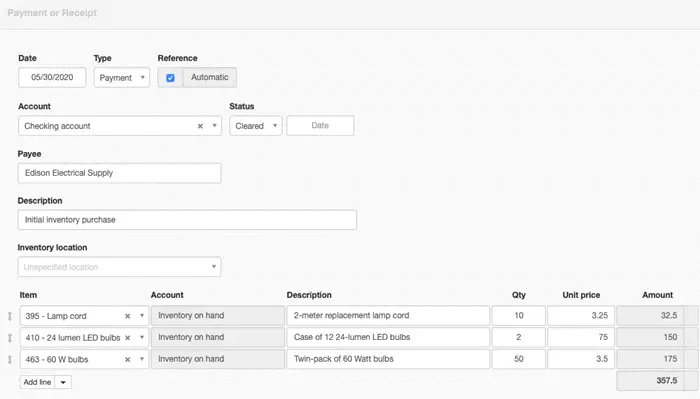Image resolution: width=700 pixels, height=399 pixels.
Task: Expand the 463 - 60 W bulbs dropdown
Action: (x=142, y=360)
